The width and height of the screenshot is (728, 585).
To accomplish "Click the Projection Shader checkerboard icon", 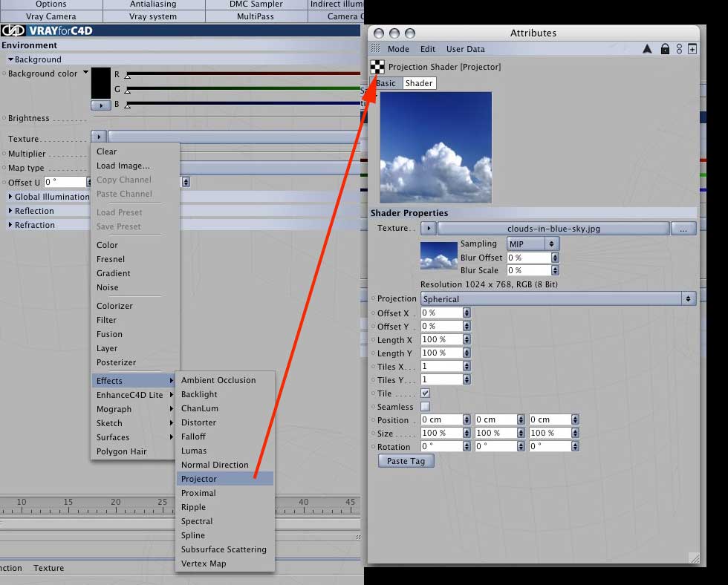I will click(x=377, y=67).
